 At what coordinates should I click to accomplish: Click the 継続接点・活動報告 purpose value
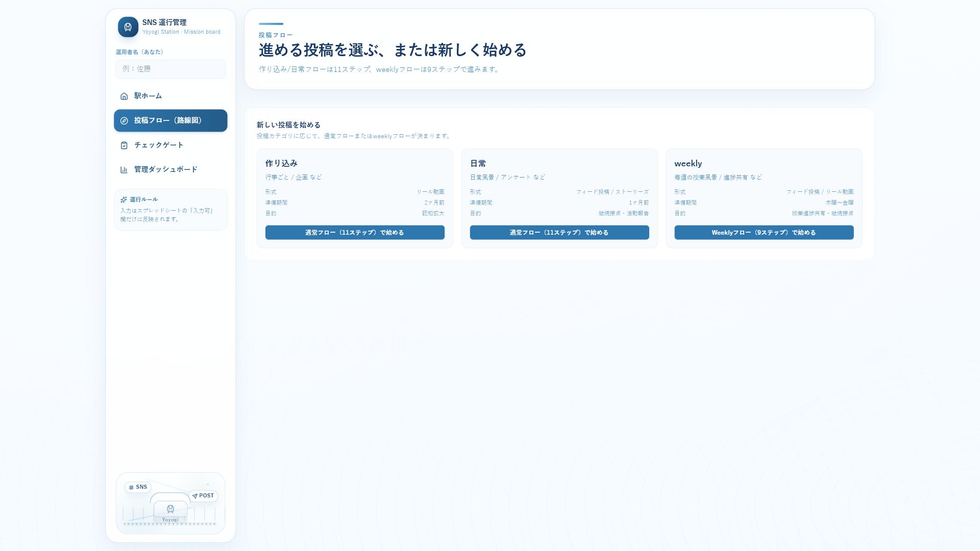click(x=624, y=213)
